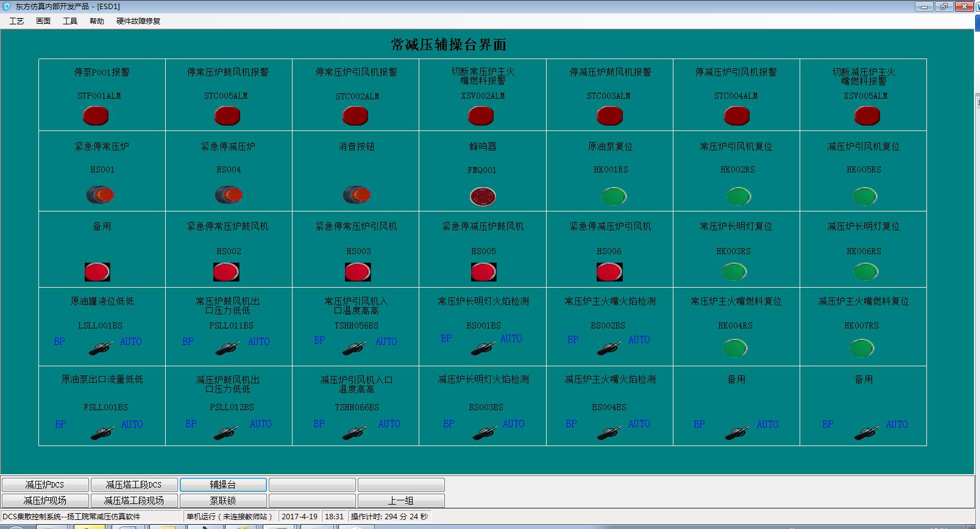Toggle the TSHH066BS bypass switch
This screenshot has width=980, height=529.
coord(353,433)
